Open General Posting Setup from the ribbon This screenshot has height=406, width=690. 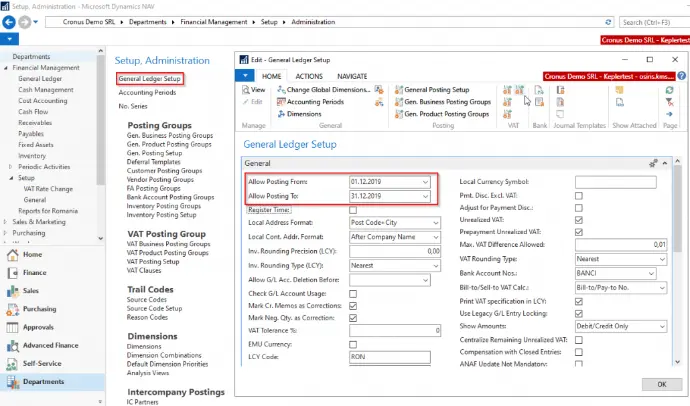tap(432, 89)
